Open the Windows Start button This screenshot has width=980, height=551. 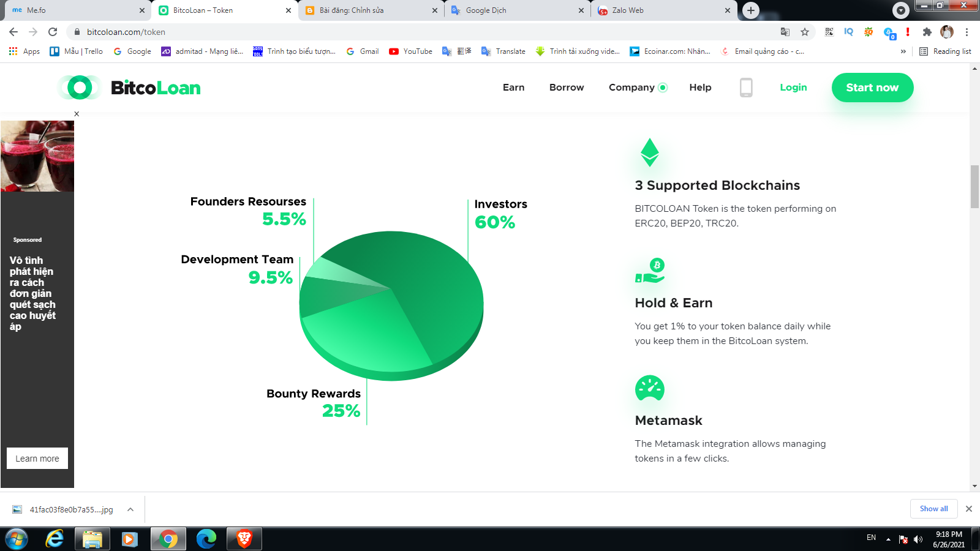(x=17, y=539)
